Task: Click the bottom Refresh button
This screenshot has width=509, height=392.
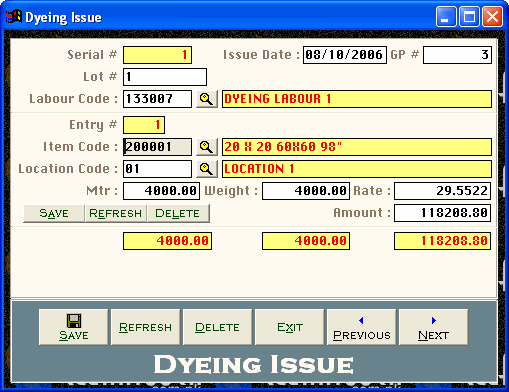Action: (x=146, y=327)
